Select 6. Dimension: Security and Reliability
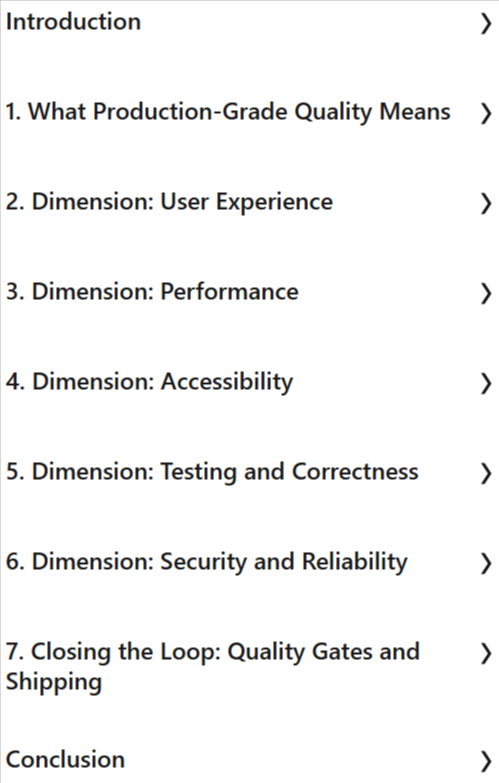This screenshot has height=783, width=499. pos(207,562)
